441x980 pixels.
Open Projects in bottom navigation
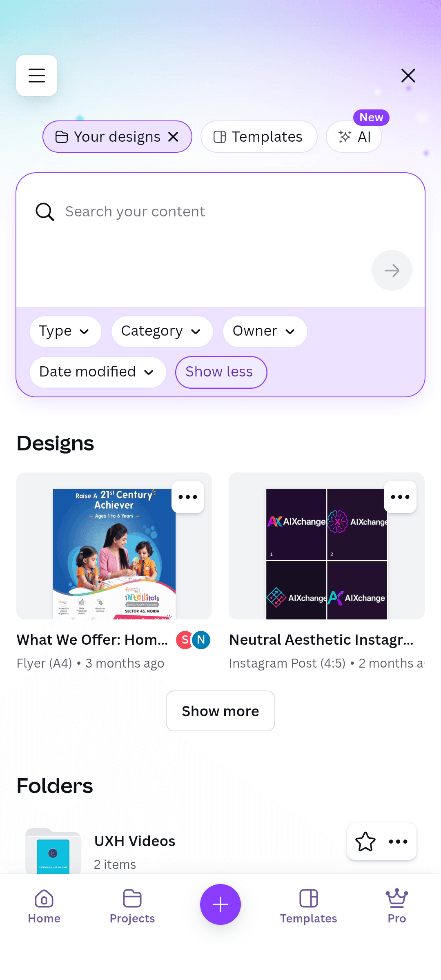tap(132, 906)
